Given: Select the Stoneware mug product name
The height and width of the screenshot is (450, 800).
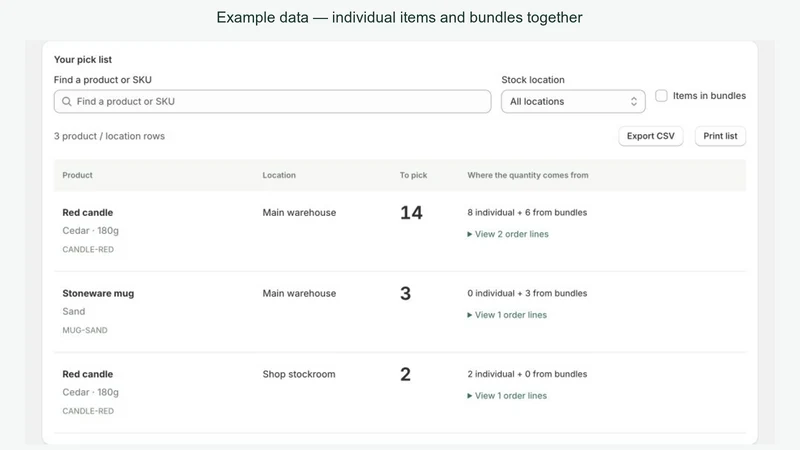Looking at the screenshot, I should click(x=98, y=293).
